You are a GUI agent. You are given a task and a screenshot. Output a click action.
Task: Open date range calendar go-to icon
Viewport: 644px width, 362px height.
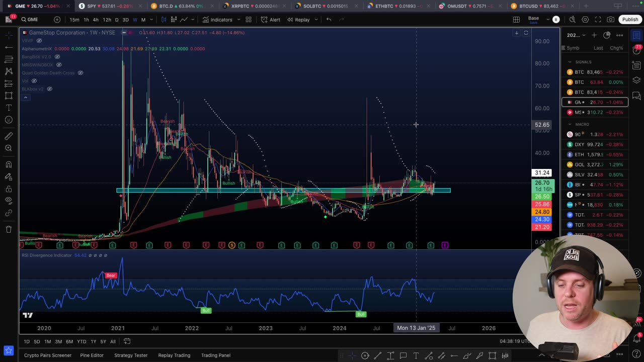(127, 341)
